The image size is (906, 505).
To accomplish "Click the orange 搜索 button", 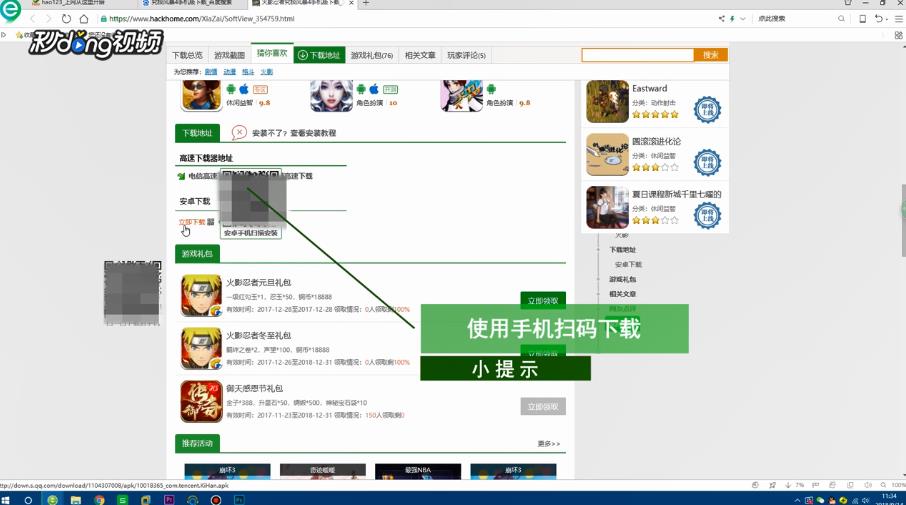I will (x=710, y=55).
